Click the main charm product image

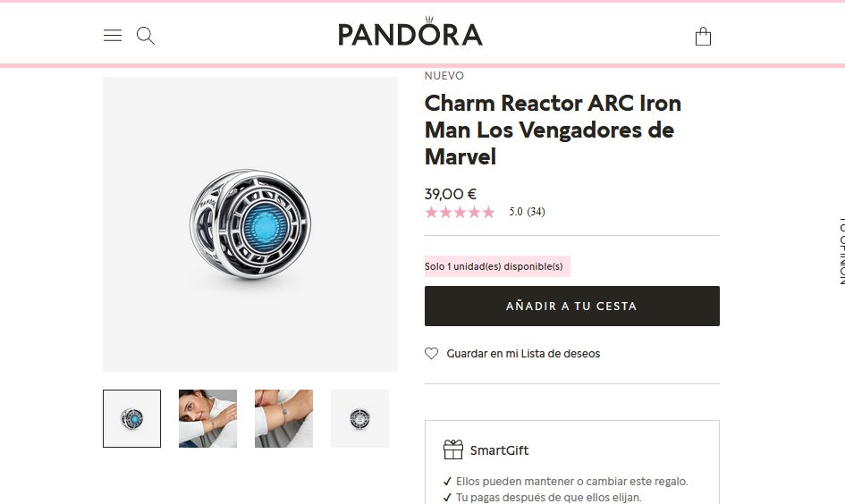click(x=250, y=224)
